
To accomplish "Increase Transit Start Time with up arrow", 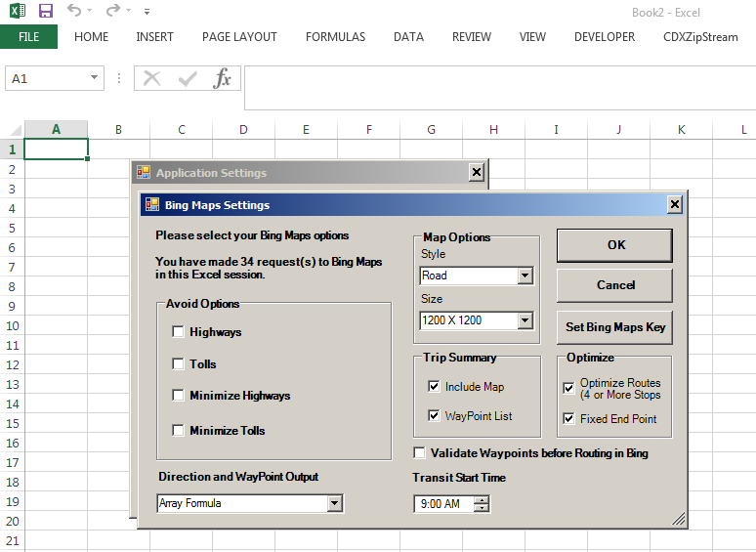I will [x=482, y=499].
